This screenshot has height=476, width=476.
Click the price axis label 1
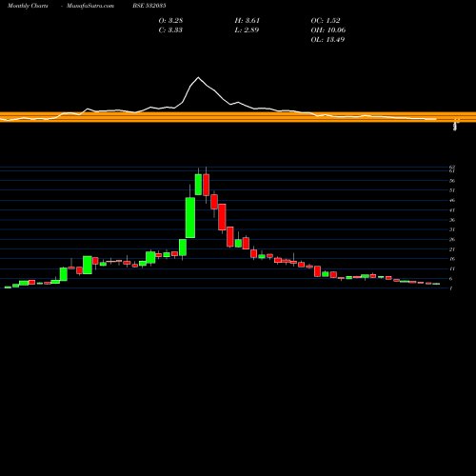451,288
